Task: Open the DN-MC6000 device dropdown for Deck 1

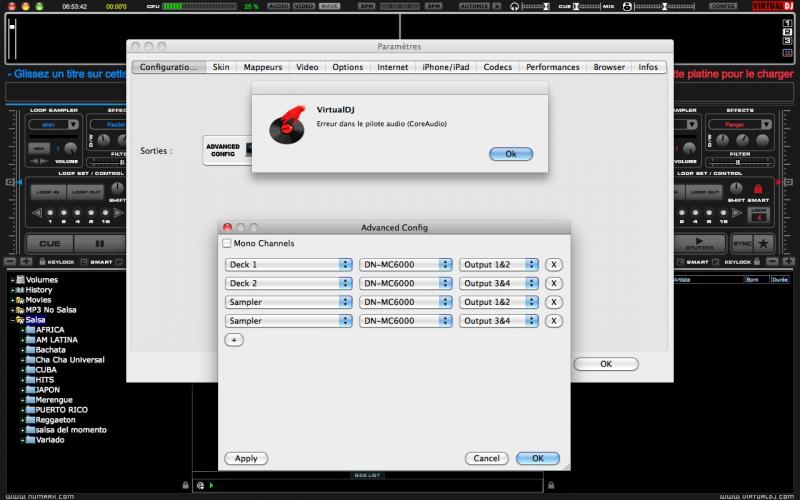Action: [406, 264]
